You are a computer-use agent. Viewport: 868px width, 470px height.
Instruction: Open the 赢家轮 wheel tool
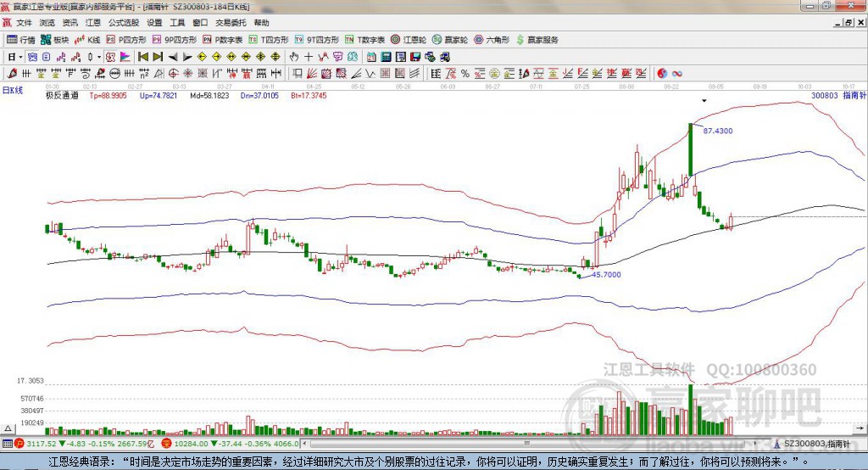(x=450, y=40)
